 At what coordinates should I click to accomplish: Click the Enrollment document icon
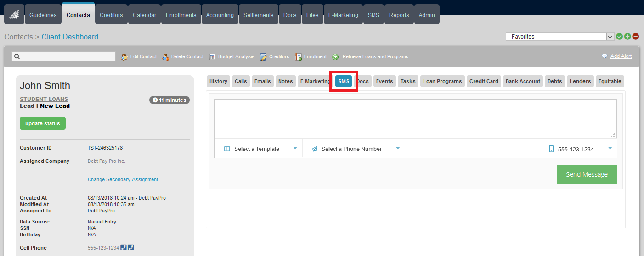pos(299,57)
